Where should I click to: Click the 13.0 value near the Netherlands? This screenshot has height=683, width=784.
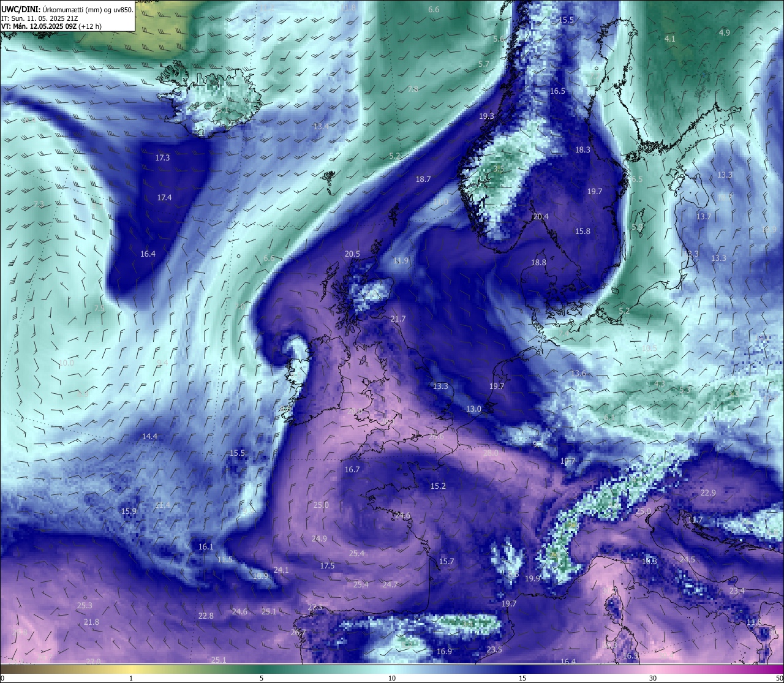click(x=473, y=409)
